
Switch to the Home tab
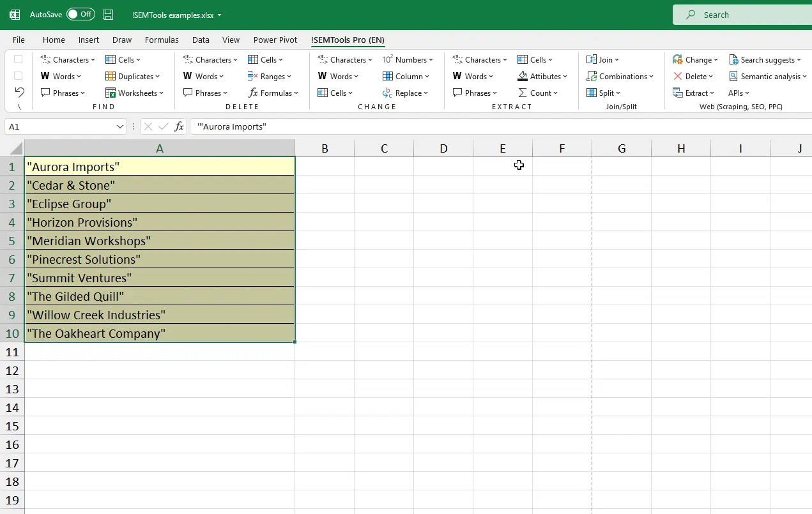click(54, 40)
